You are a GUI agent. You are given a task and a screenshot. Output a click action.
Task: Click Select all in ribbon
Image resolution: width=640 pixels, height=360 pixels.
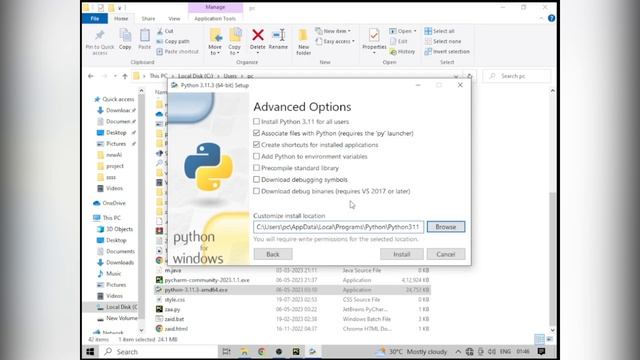coord(439,31)
